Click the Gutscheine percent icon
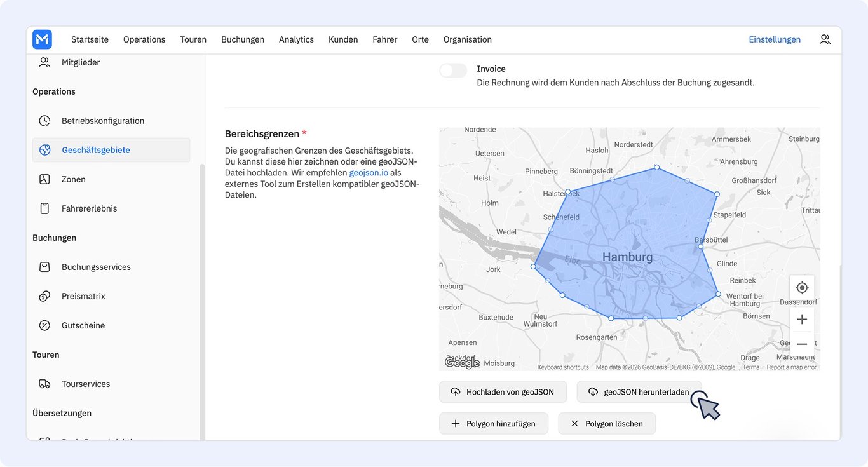The width and height of the screenshot is (868, 467). coord(44,325)
